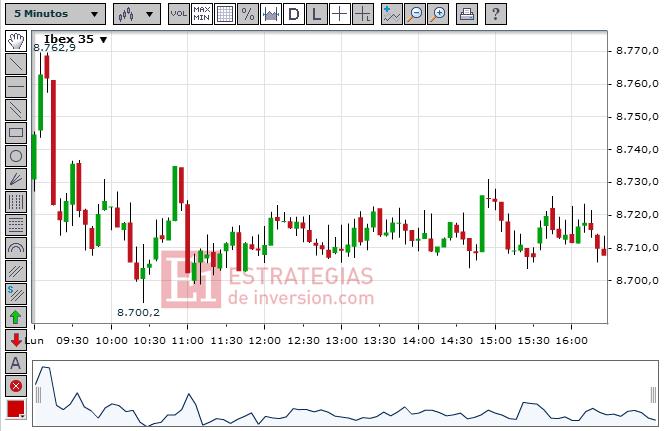Toggle the percentage scale button
The image size is (664, 431).
coord(248,14)
